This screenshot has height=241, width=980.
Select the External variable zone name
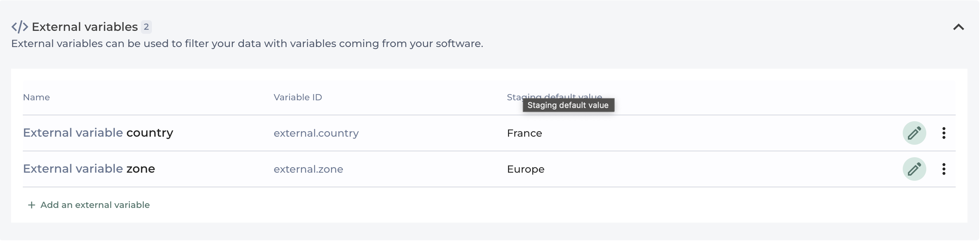click(89, 168)
